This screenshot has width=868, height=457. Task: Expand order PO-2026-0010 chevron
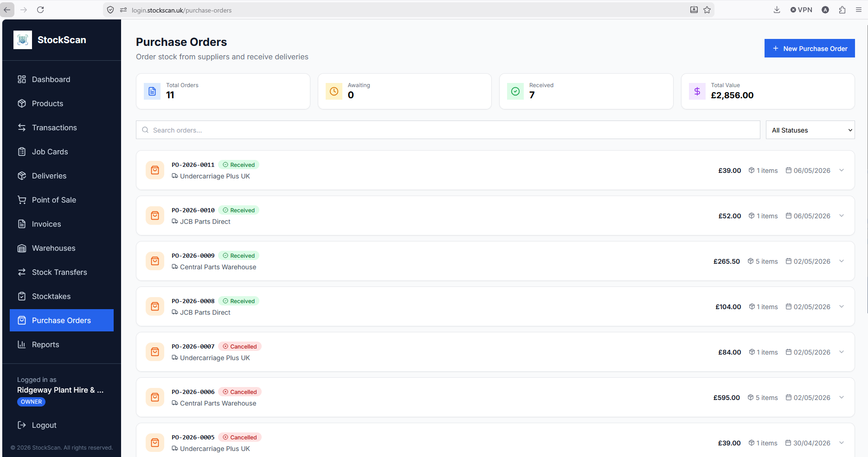pyautogui.click(x=842, y=216)
